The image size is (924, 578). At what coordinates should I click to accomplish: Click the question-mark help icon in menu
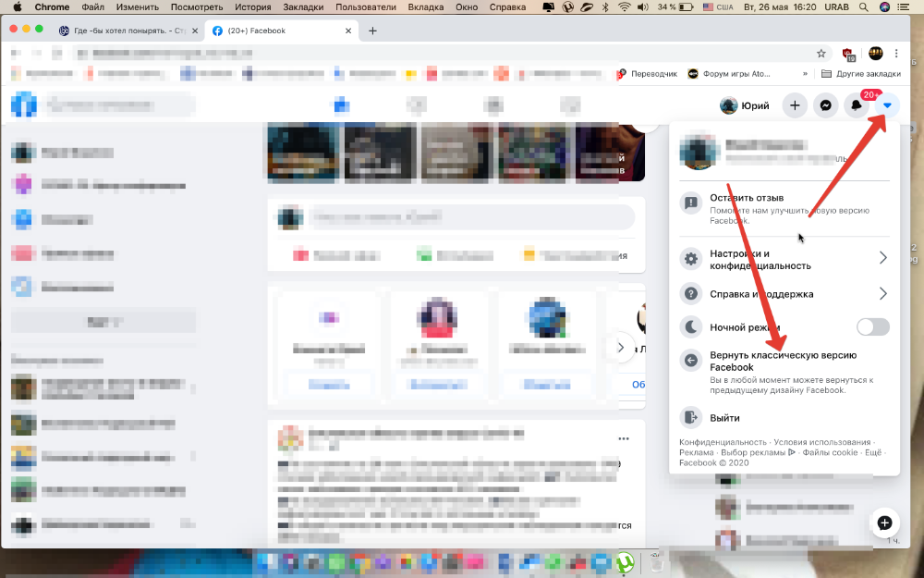point(690,293)
